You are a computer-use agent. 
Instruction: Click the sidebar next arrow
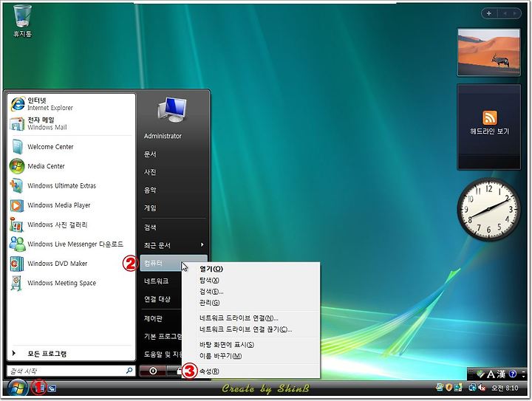pyautogui.click(x=516, y=13)
